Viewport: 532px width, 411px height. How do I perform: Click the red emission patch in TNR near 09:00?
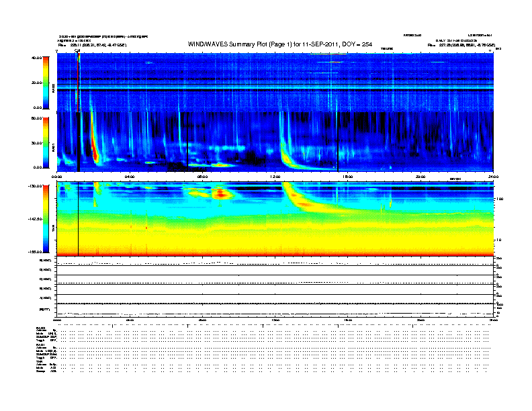click(220, 194)
